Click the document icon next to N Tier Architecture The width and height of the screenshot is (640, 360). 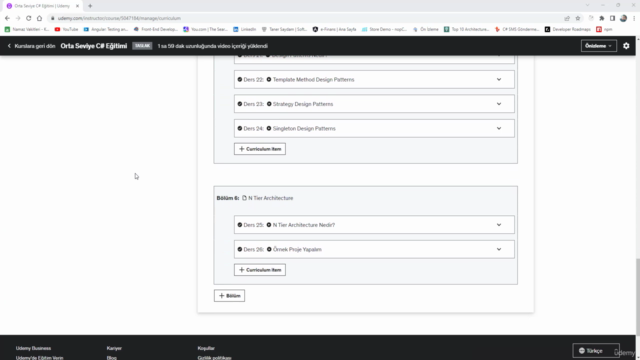[x=244, y=198]
